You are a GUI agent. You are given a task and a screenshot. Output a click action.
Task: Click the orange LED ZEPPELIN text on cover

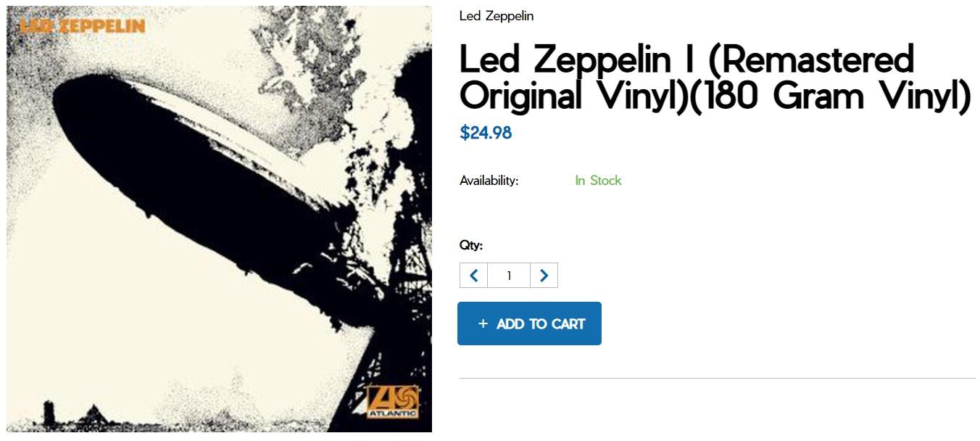83,27
